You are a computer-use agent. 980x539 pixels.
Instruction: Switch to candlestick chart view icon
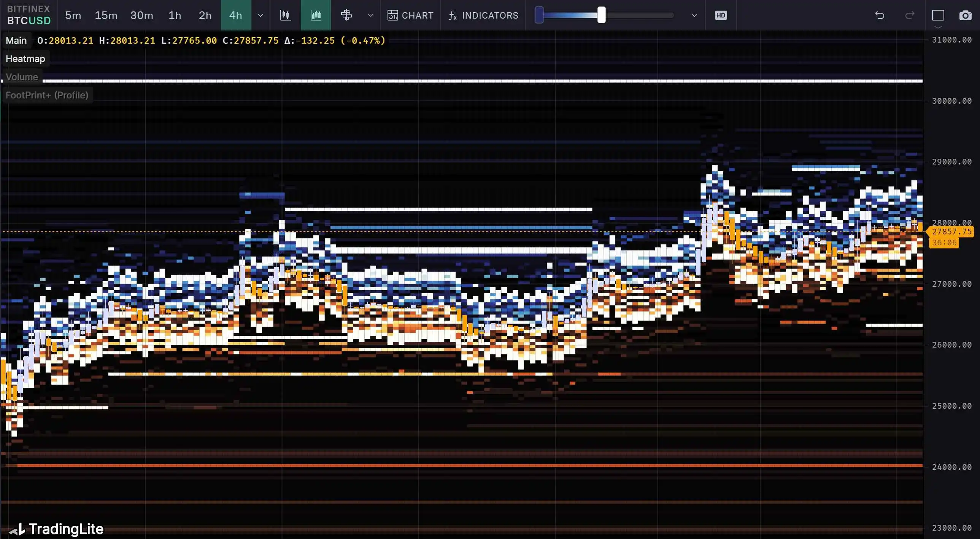pyautogui.click(x=285, y=14)
